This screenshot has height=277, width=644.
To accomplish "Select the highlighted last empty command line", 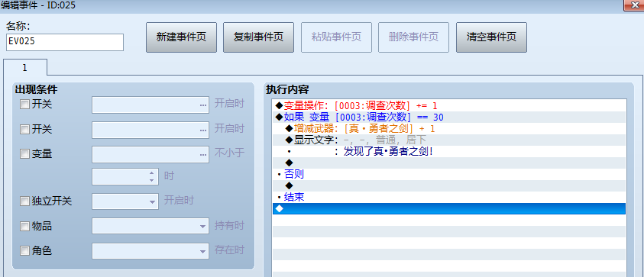I will tap(449, 208).
